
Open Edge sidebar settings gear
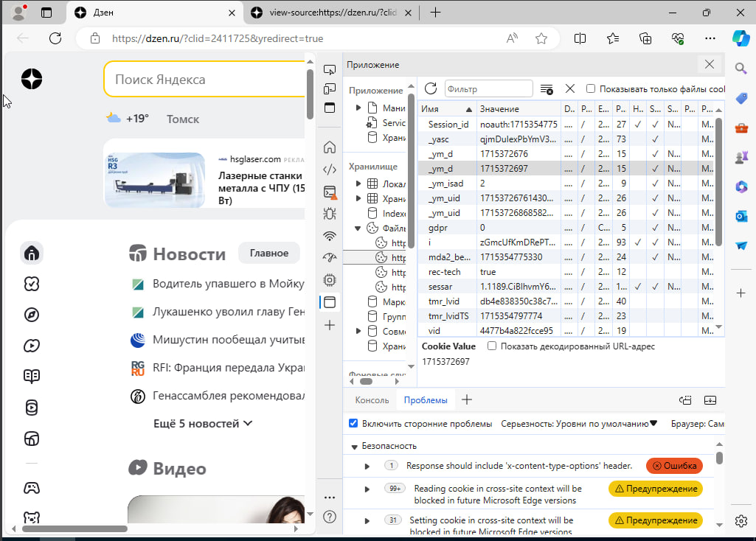[x=741, y=521]
